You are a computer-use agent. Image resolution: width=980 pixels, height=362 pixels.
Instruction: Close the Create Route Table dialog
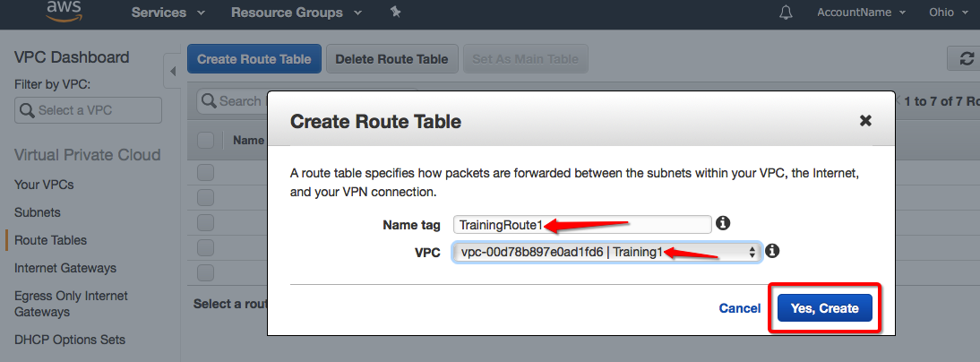pyautogui.click(x=865, y=120)
